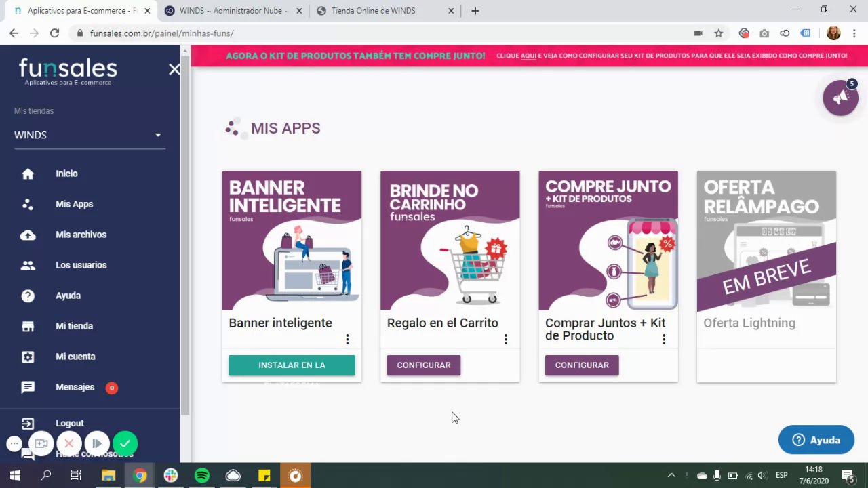
Task: Click the green checkmark recorder button
Action: 125,443
